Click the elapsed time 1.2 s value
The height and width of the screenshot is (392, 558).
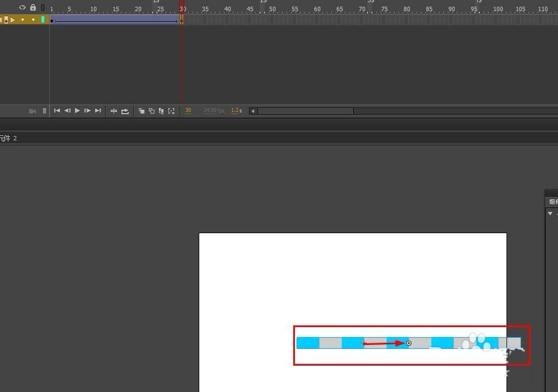tap(236, 110)
